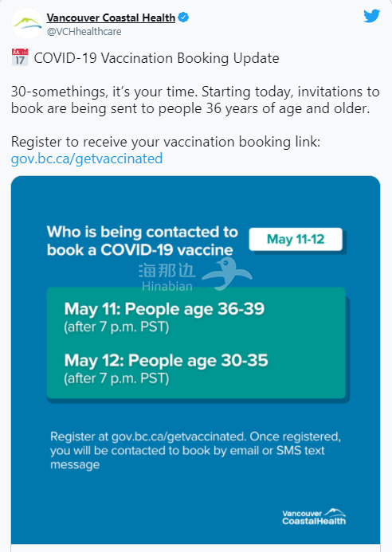Click the 'Who is being contacted' heading
The width and height of the screenshot is (392, 552).
click(x=143, y=241)
